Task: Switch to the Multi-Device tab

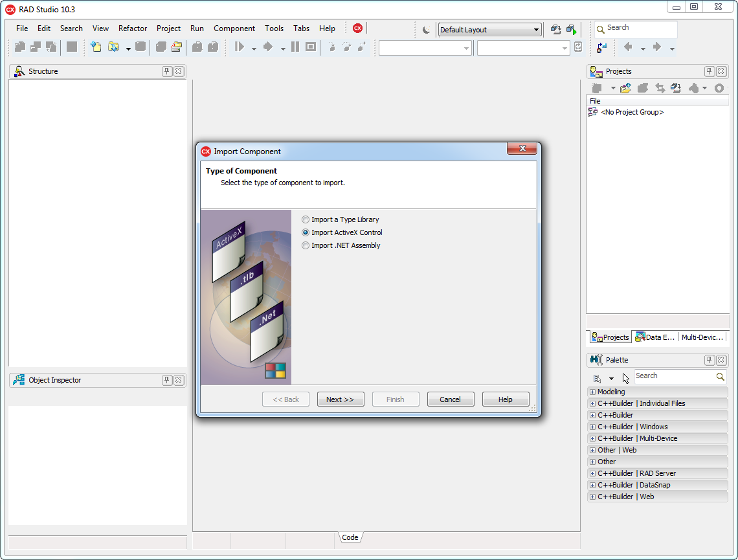Action: (702, 337)
